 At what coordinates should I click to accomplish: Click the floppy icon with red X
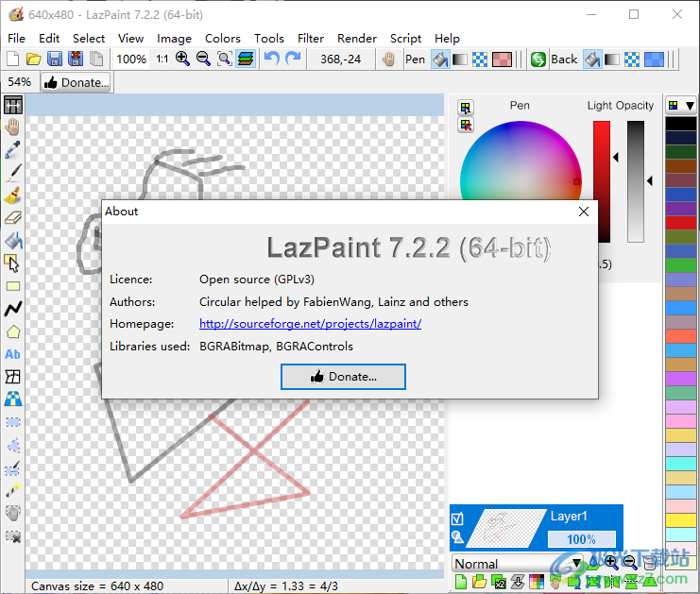[x=76, y=59]
